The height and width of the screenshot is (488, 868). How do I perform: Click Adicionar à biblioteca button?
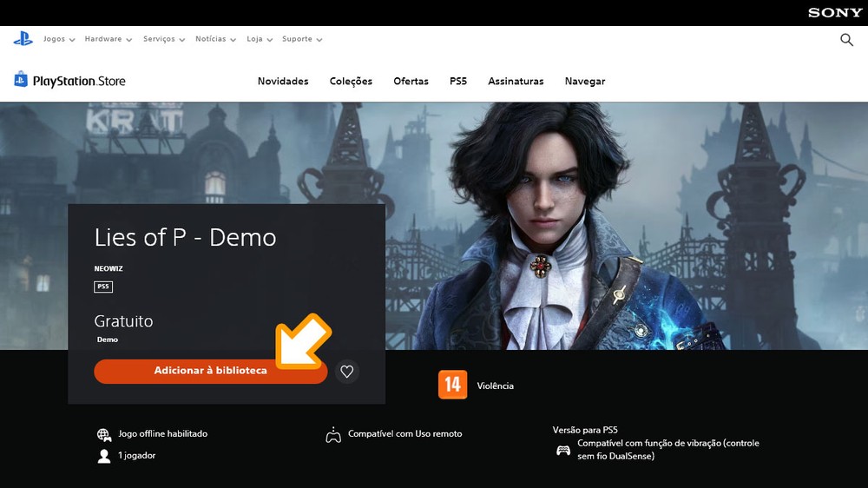click(210, 371)
